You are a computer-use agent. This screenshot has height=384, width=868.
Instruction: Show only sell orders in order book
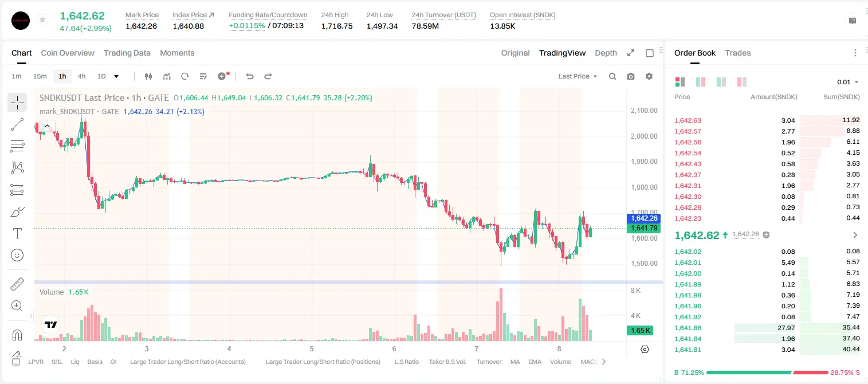[x=742, y=82]
